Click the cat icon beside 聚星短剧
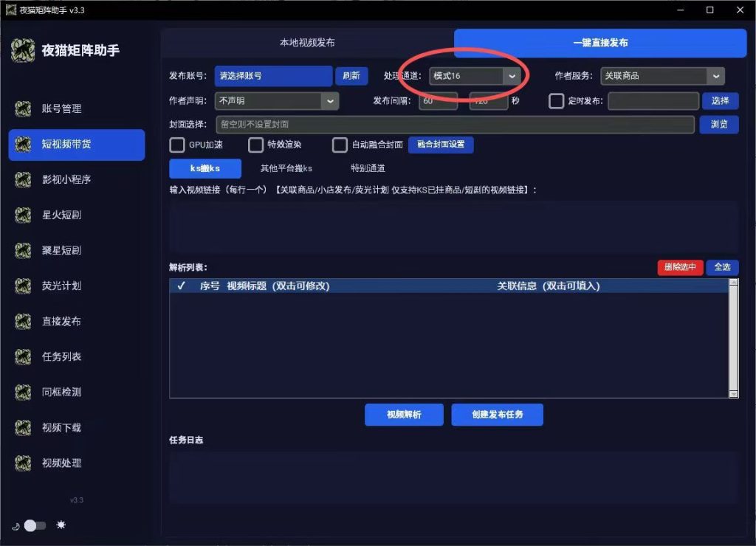 pos(23,250)
